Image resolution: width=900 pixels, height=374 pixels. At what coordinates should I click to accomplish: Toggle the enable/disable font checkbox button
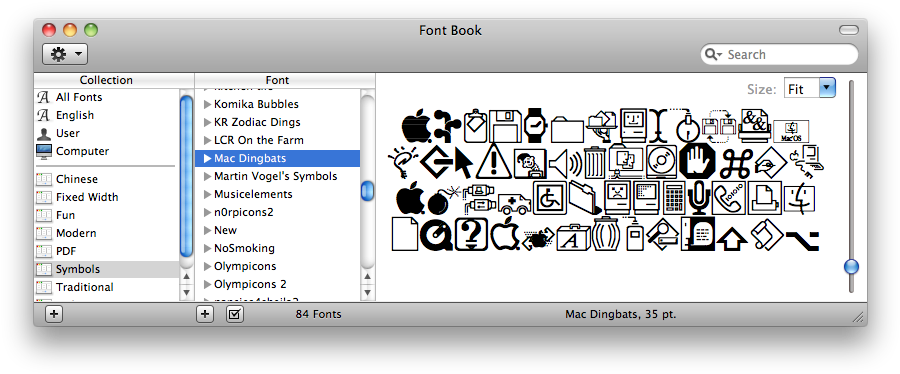(x=235, y=314)
